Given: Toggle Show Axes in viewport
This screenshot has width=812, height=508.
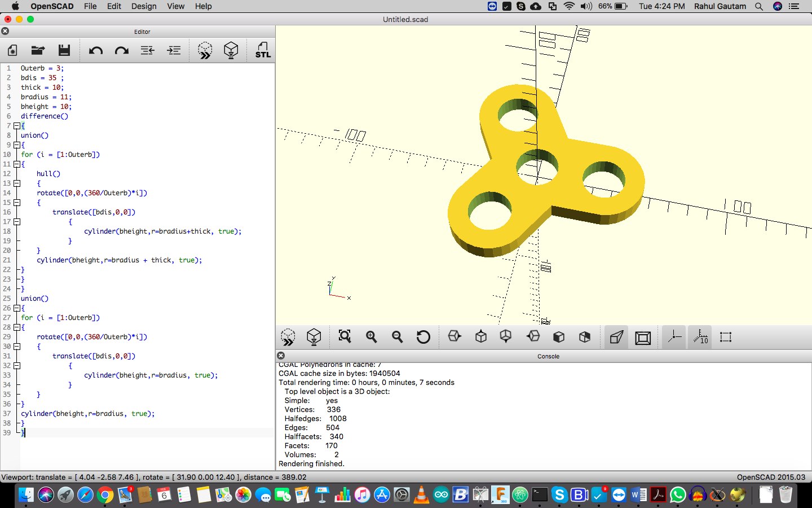Looking at the screenshot, I should [x=674, y=338].
